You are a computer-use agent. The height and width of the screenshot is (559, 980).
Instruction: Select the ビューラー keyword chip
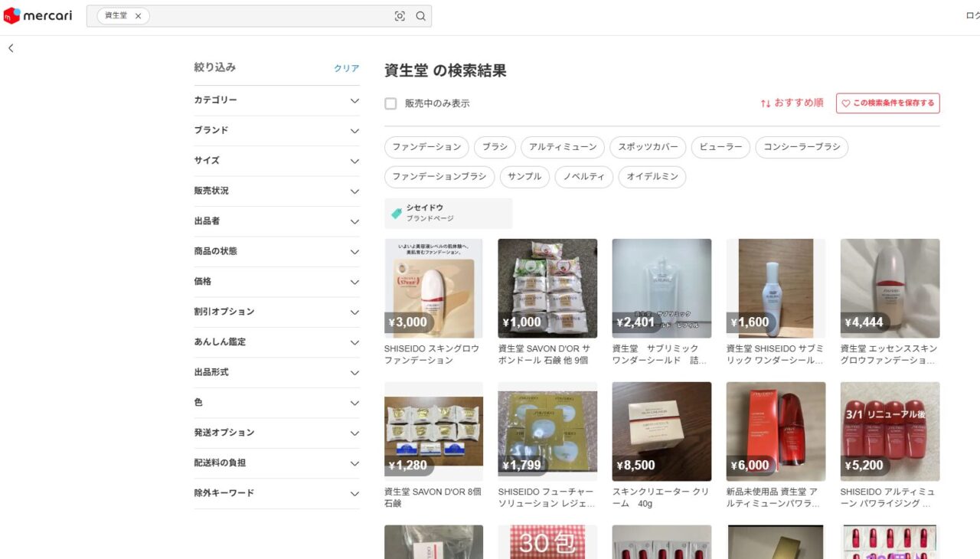click(x=720, y=147)
